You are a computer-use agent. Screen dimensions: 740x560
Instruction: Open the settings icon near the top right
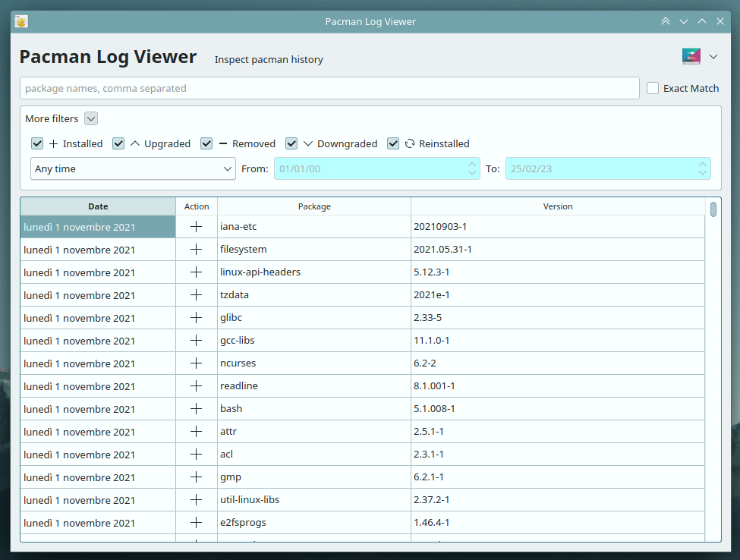tap(691, 56)
